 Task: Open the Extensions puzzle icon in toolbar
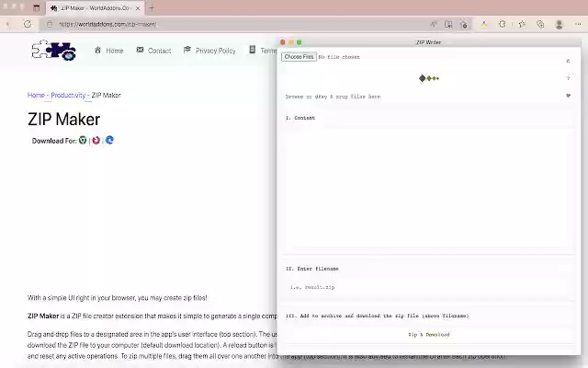pos(503,25)
